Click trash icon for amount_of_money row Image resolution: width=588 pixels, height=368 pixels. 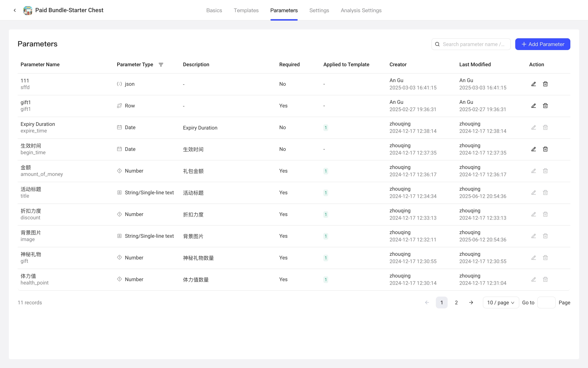pyautogui.click(x=545, y=171)
